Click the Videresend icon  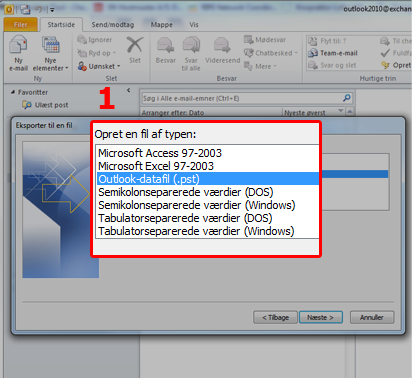click(x=222, y=45)
